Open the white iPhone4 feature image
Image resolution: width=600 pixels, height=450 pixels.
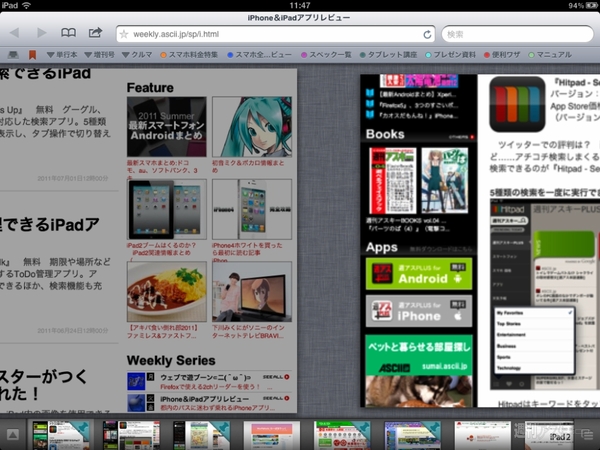coord(252,209)
